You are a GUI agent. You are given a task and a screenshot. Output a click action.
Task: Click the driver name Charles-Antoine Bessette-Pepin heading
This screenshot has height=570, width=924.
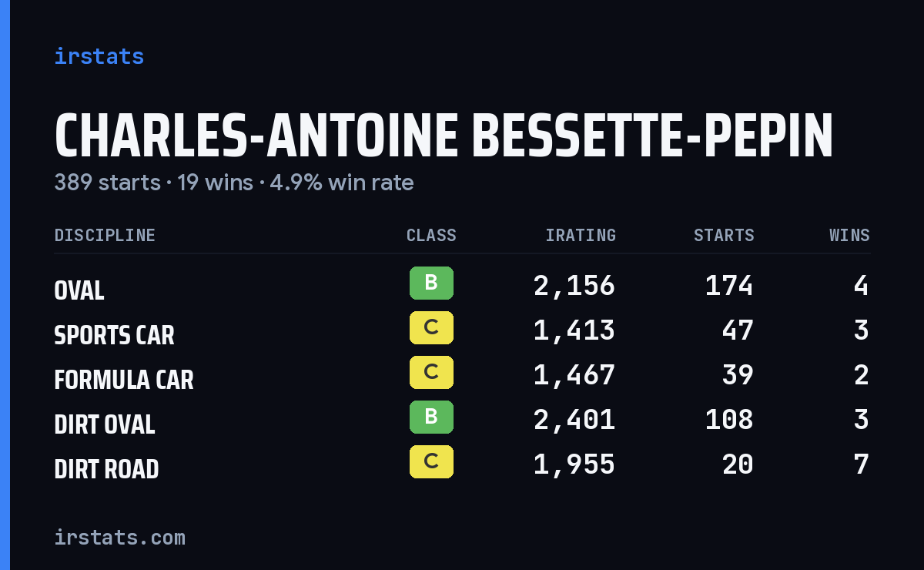point(444,137)
